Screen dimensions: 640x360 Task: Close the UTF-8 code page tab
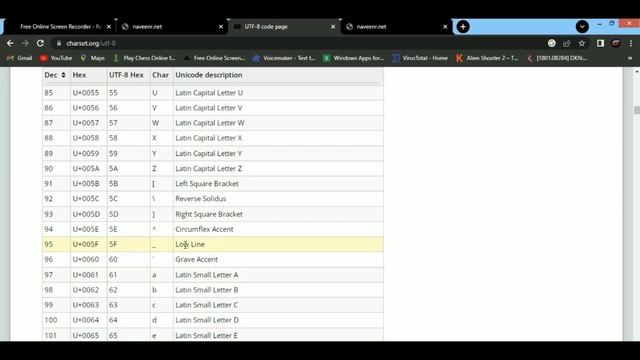333,27
